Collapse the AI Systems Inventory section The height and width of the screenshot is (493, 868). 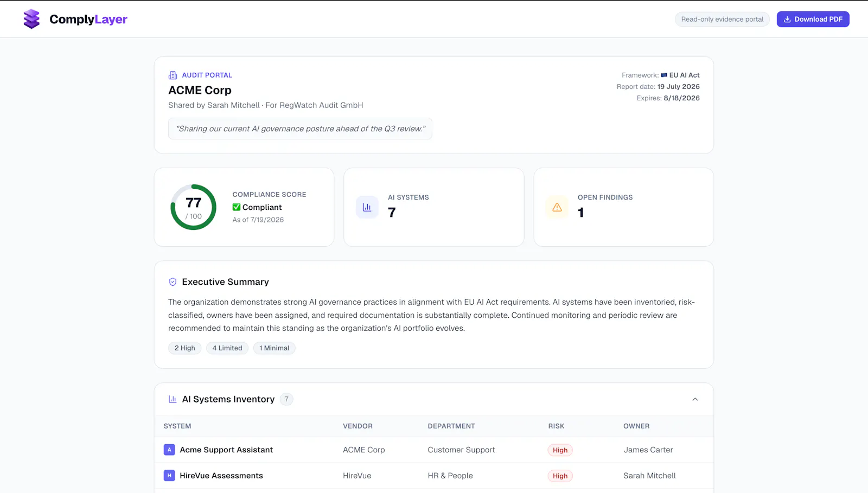695,399
